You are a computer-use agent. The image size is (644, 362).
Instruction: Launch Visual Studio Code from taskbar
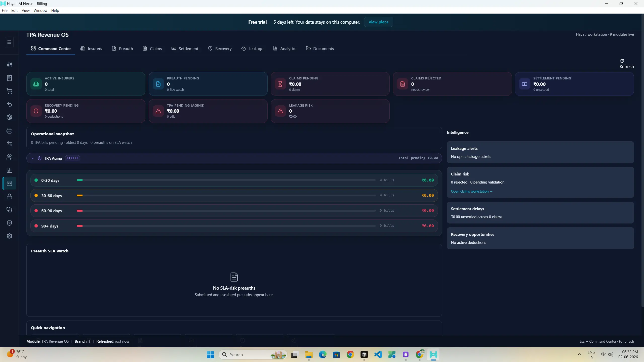coord(378,354)
